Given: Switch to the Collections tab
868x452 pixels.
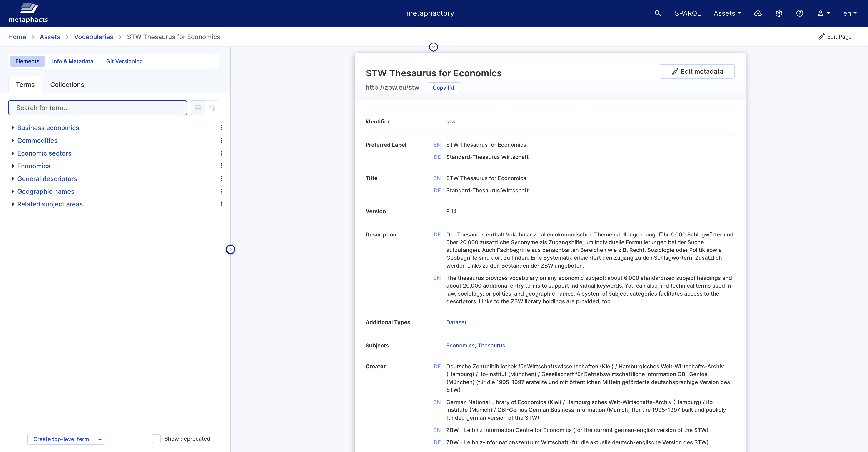Looking at the screenshot, I should pos(67,85).
